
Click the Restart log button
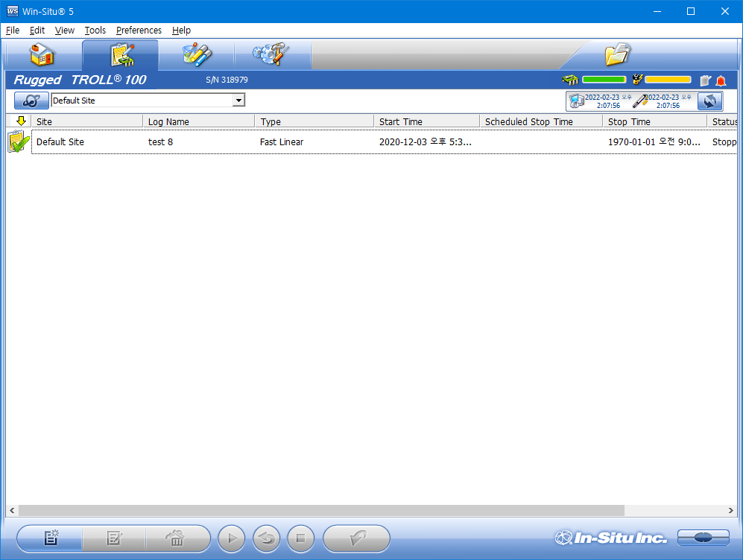266,538
